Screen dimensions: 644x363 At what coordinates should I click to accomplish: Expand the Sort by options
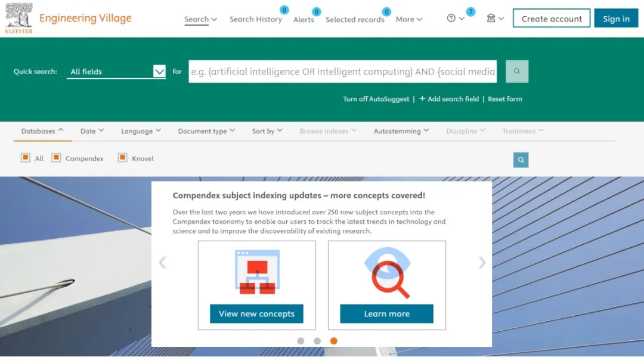tap(267, 131)
